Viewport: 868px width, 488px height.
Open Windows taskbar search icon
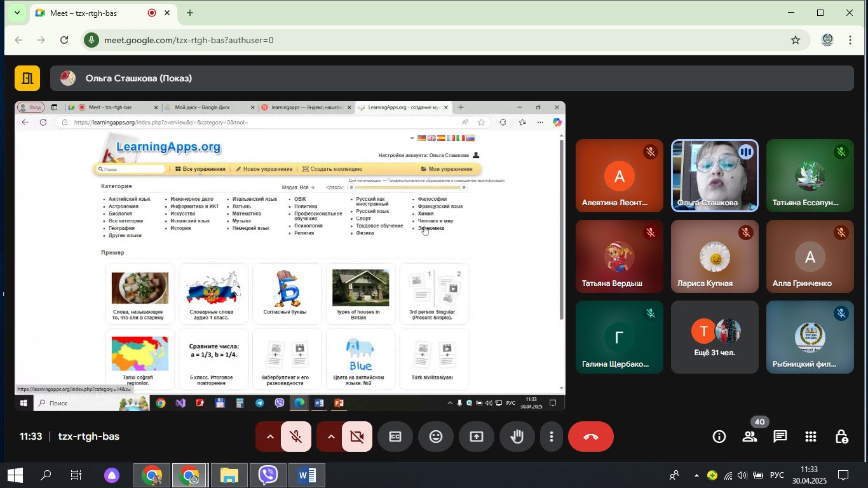pos(46,475)
